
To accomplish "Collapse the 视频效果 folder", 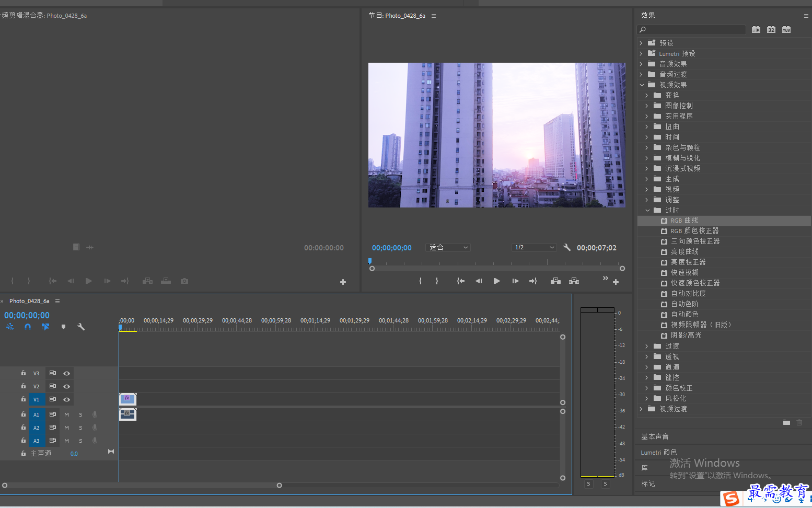I will point(642,85).
